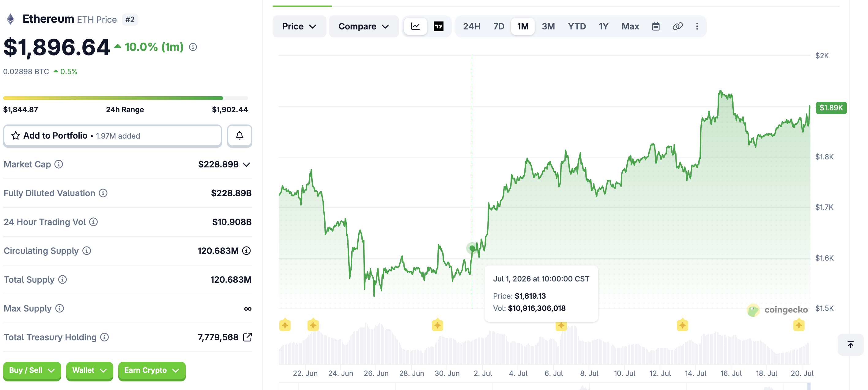The height and width of the screenshot is (390, 868).
Task: Click the scroll-to-top arrow button
Action: pos(851,344)
